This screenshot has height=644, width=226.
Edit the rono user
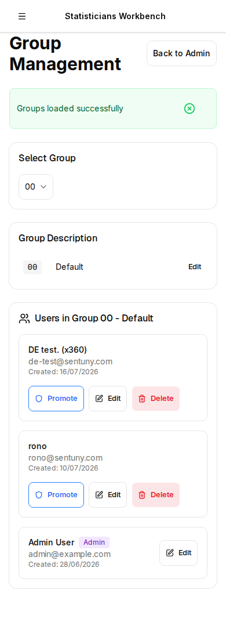(108, 495)
